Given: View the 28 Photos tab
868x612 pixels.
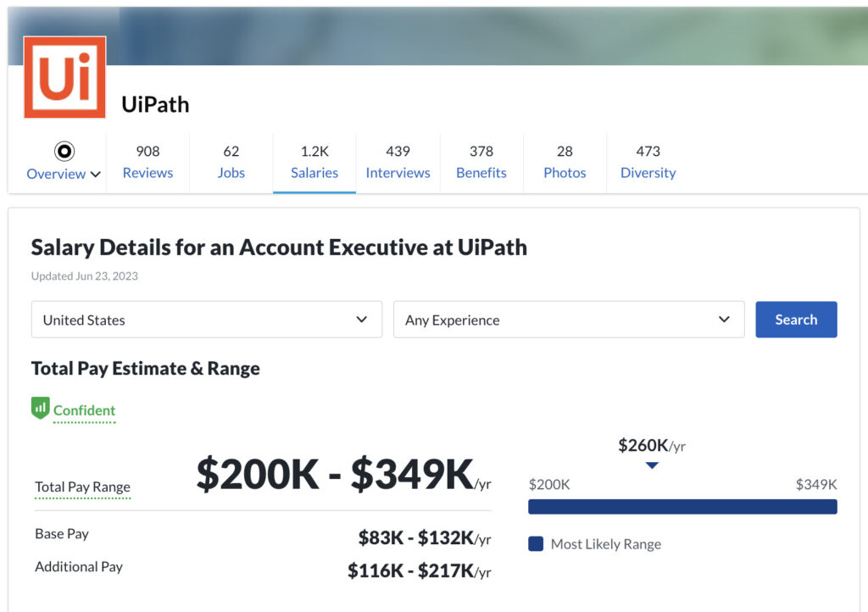Looking at the screenshot, I should coord(565,162).
